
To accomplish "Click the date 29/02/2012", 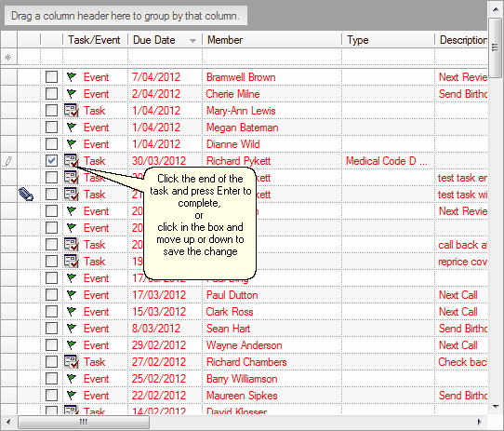I will (x=159, y=344).
